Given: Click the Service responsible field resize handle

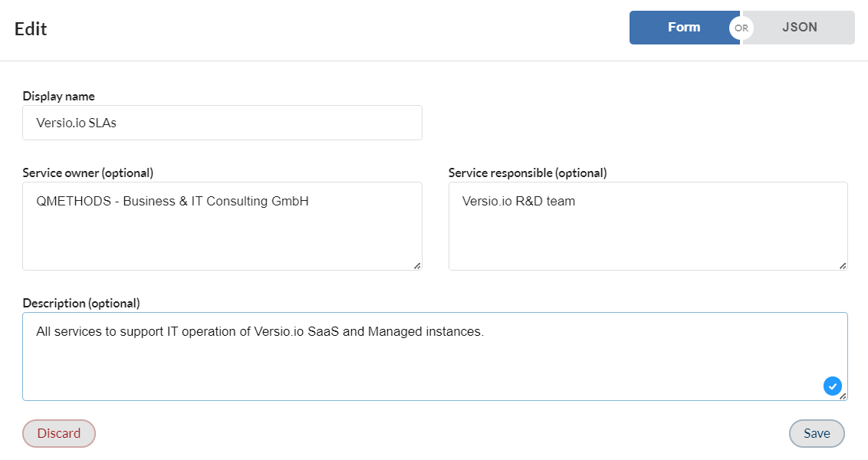Looking at the screenshot, I should 843,266.
